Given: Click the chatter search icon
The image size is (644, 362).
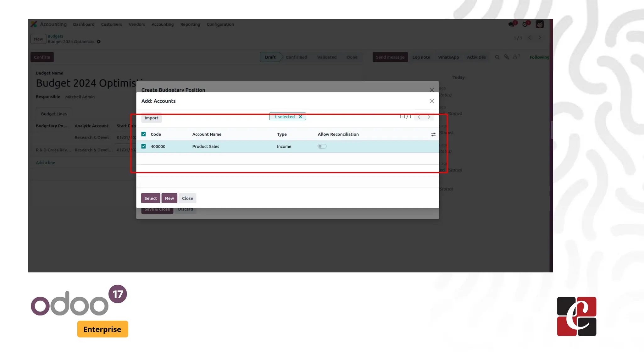Looking at the screenshot, I should [x=497, y=57].
